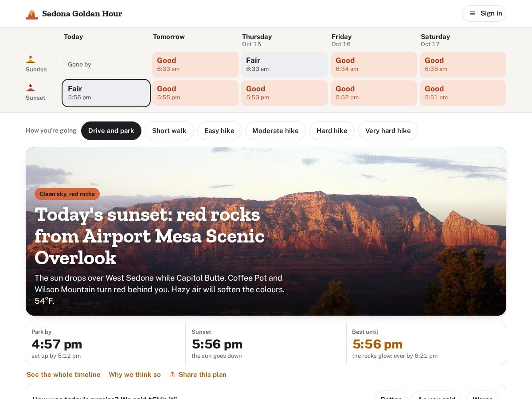Pick Thursday's Fair sunrise at 6:33 am
The height and width of the screenshot is (399, 532).
click(285, 65)
